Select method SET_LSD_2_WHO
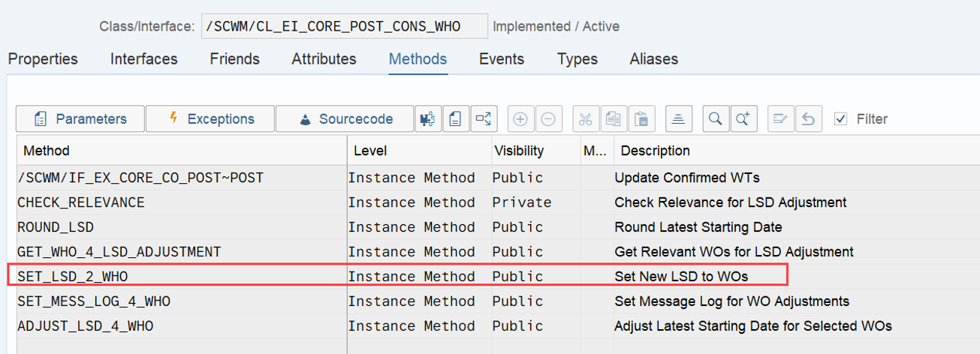Screen dimensions: 980x354 click(73, 277)
